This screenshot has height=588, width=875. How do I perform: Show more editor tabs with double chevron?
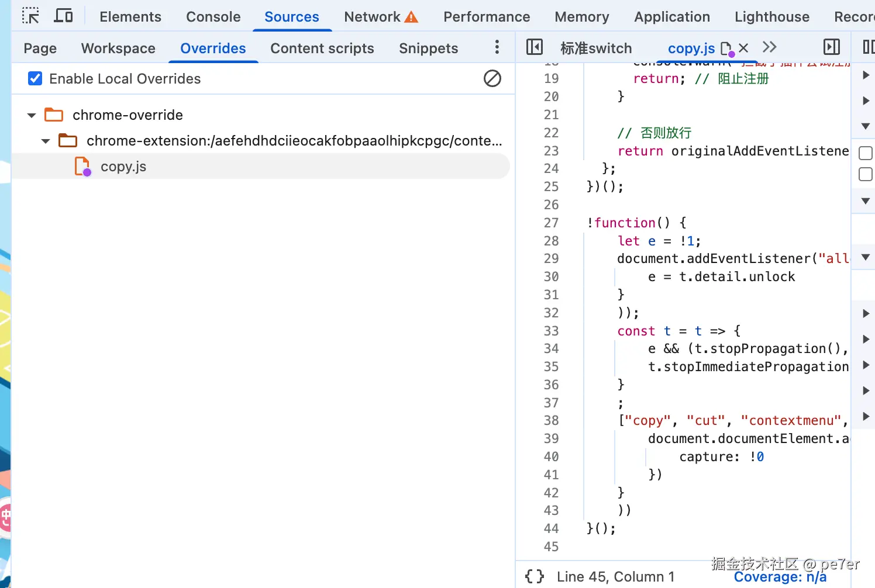click(x=770, y=47)
